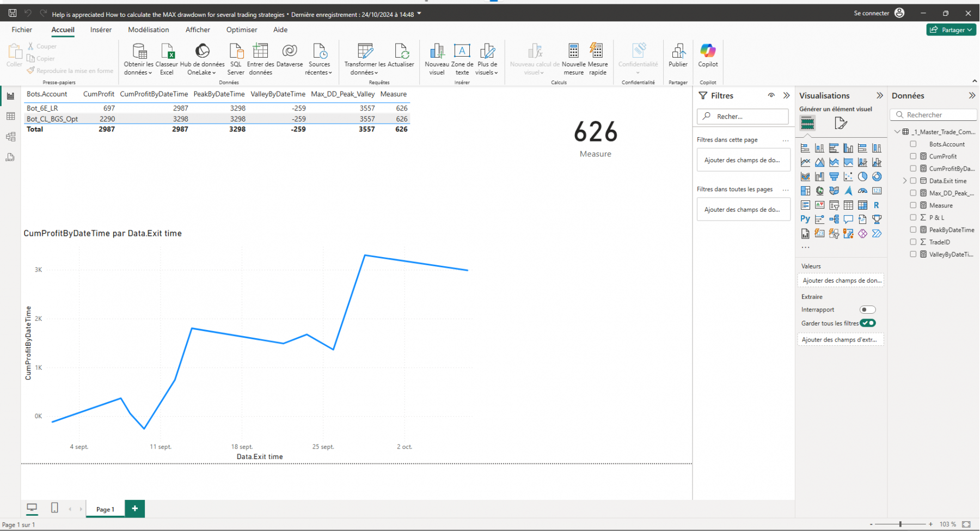Tick the TradeID field checkbox
Image resolution: width=980 pixels, height=531 pixels.
(x=913, y=242)
